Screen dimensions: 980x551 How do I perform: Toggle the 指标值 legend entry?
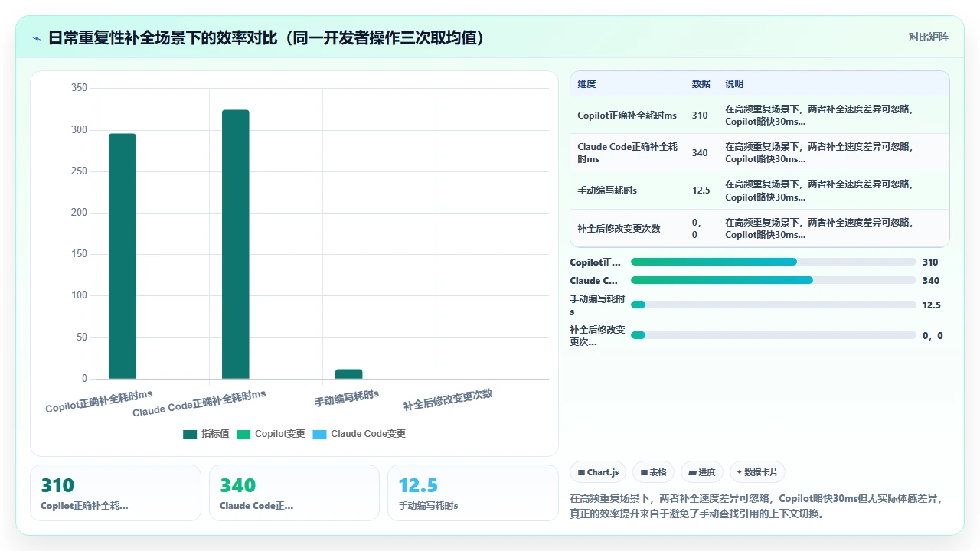tap(206, 434)
